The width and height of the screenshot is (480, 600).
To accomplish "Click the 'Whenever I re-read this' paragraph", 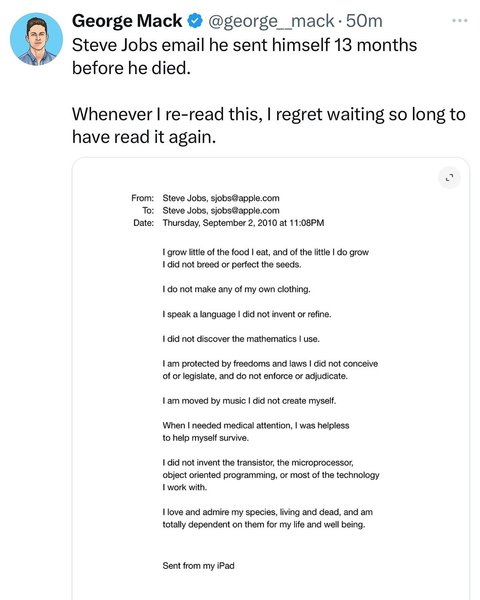I will [x=269, y=126].
